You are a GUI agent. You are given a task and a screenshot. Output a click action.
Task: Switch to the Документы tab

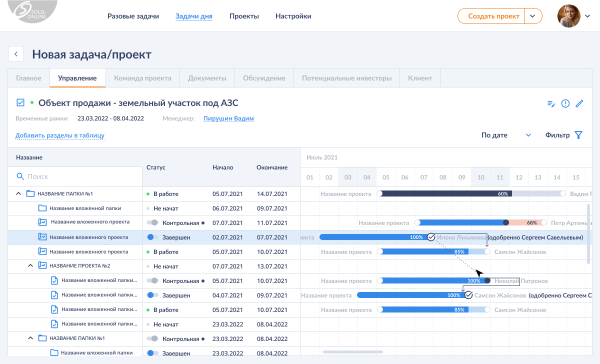[x=207, y=78]
